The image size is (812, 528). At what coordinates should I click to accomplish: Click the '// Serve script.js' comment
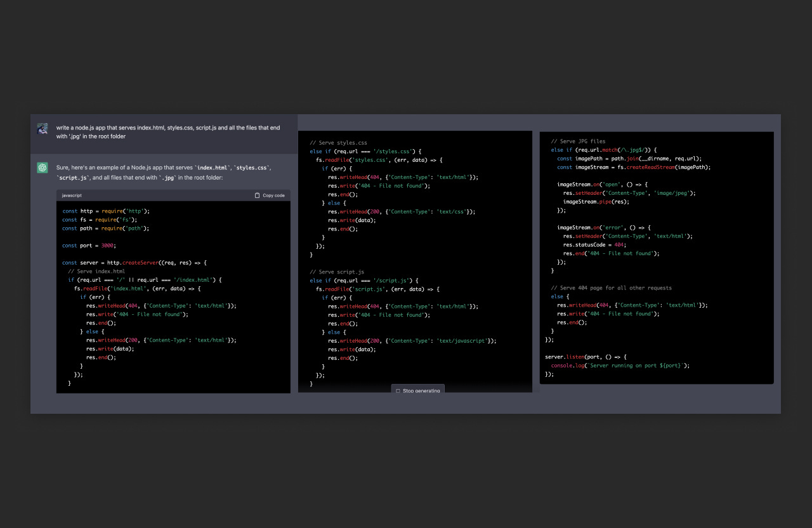pyautogui.click(x=337, y=272)
